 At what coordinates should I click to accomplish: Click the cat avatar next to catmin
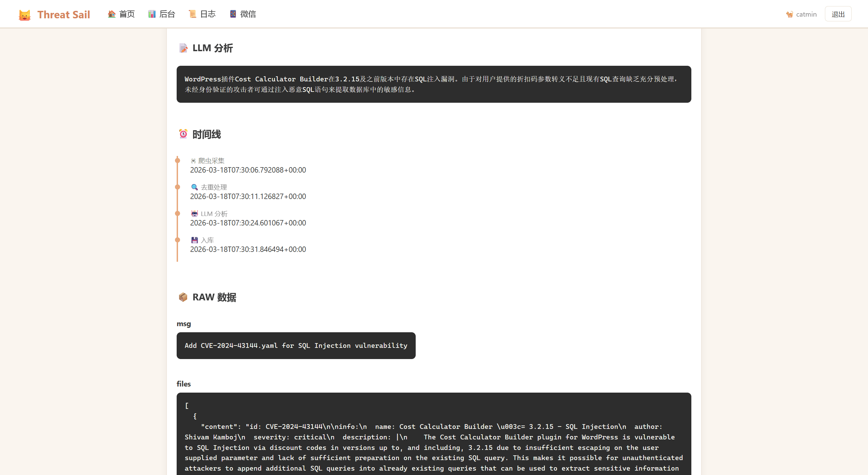pyautogui.click(x=790, y=14)
